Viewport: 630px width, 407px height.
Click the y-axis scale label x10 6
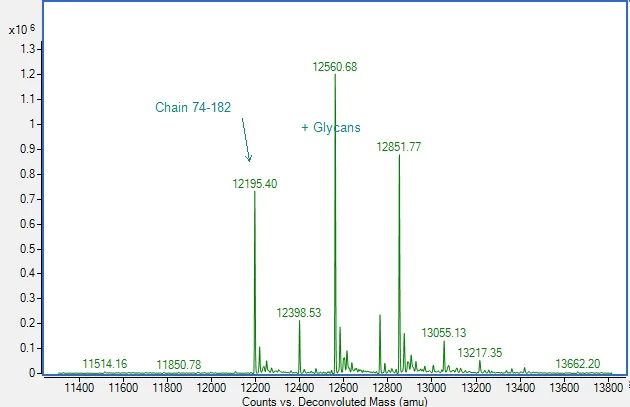pos(22,29)
